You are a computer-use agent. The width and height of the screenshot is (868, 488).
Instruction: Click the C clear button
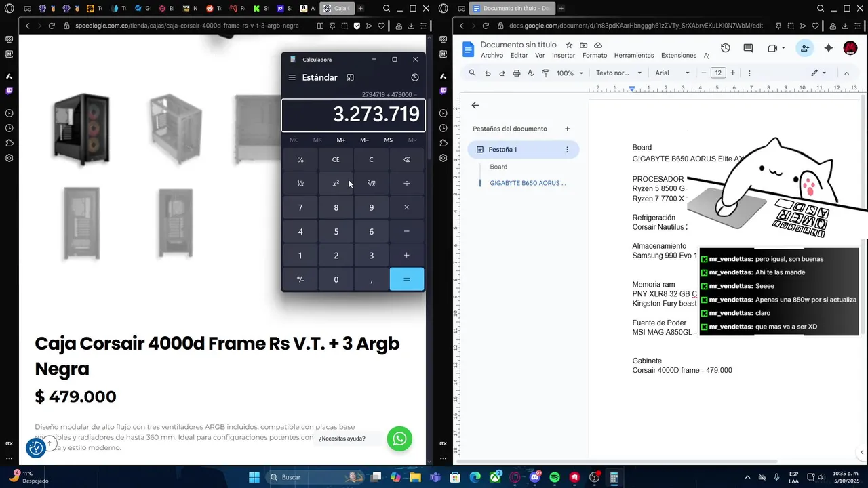tap(372, 160)
